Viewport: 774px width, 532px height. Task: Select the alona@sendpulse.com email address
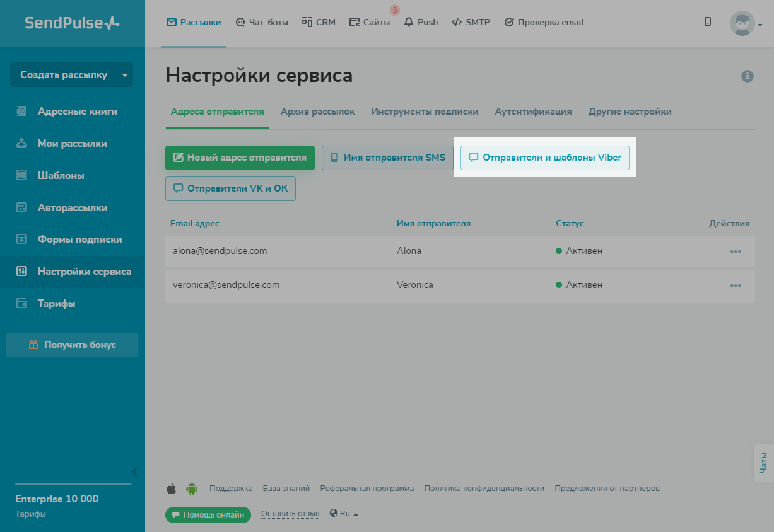coord(220,251)
